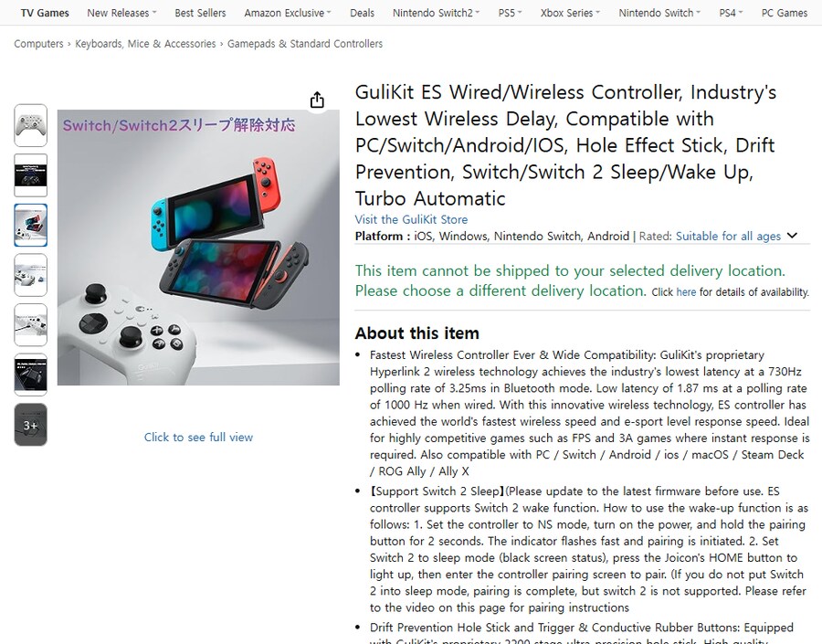Screen dimensions: 822x644
Task: Select the fourth product thumbnail
Action: click(30, 275)
